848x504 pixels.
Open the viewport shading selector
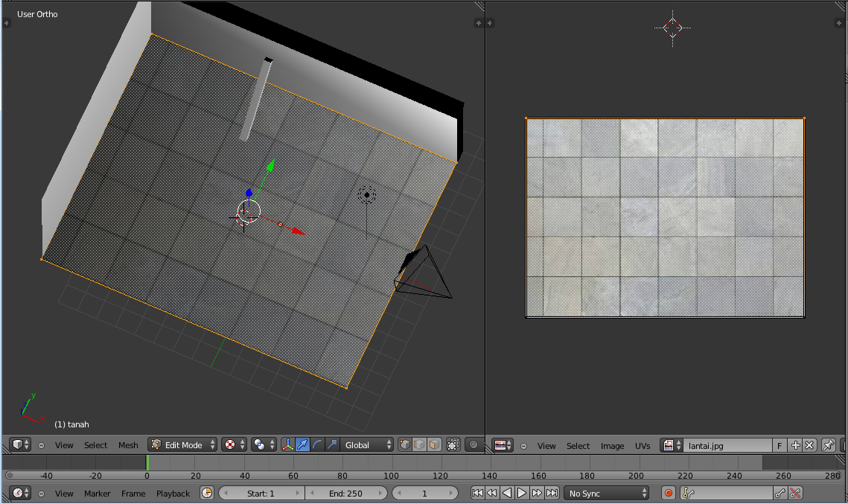(235, 444)
